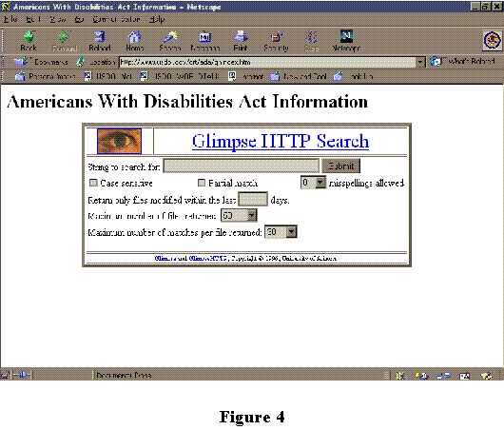Open the File menu

pyautogui.click(x=10, y=19)
